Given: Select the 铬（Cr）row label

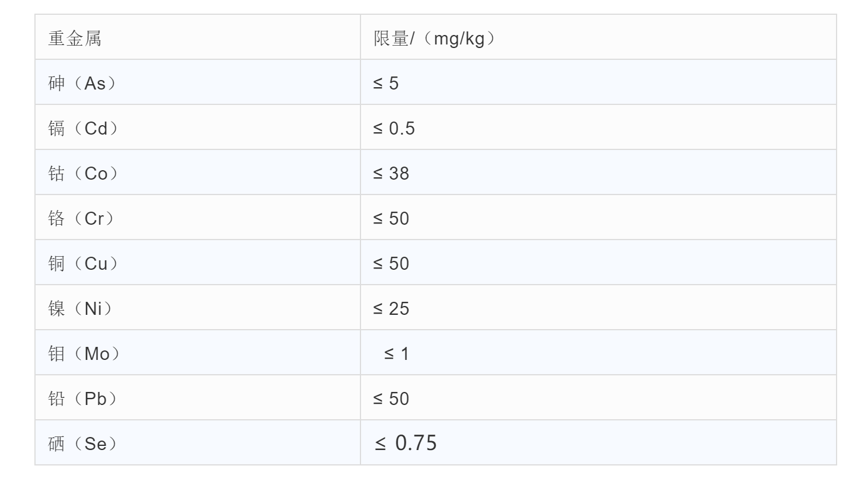Looking at the screenshot, I should (81, 219).
